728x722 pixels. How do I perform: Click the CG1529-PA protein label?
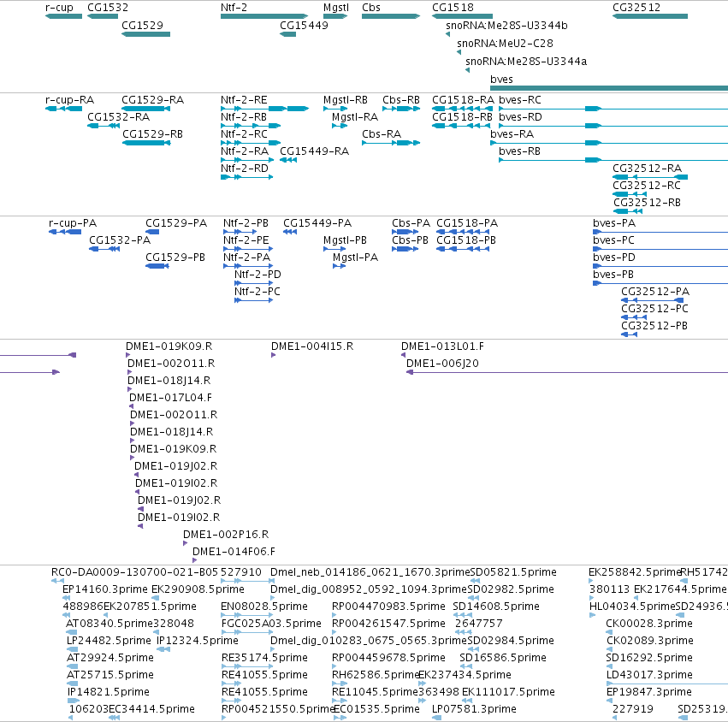176,223
